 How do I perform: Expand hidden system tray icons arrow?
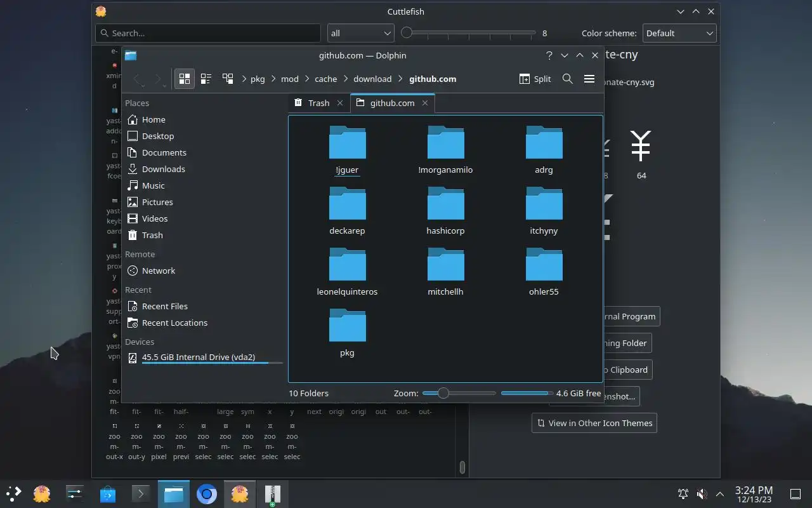(x=720, y=494)
